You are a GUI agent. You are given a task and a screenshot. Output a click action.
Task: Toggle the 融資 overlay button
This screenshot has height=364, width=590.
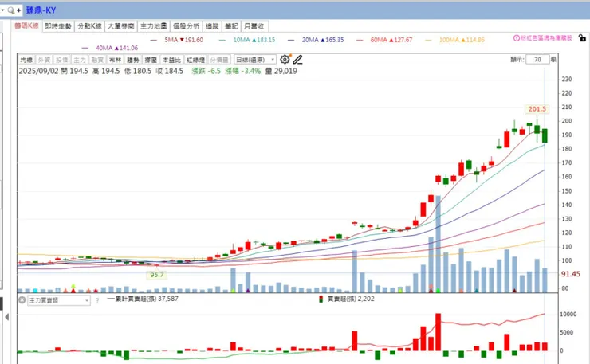pyautogui.click(x=97, y=60)
